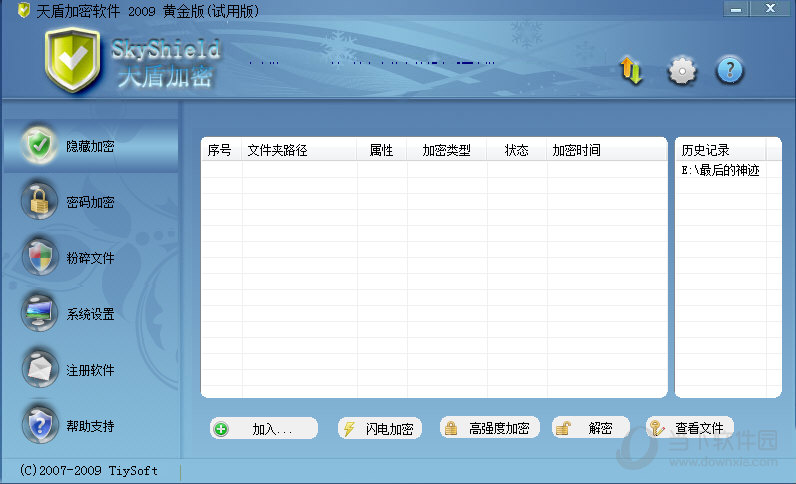Click the 加入... button
Viewport: 796px width, 484px height.
tap(264, 429)
